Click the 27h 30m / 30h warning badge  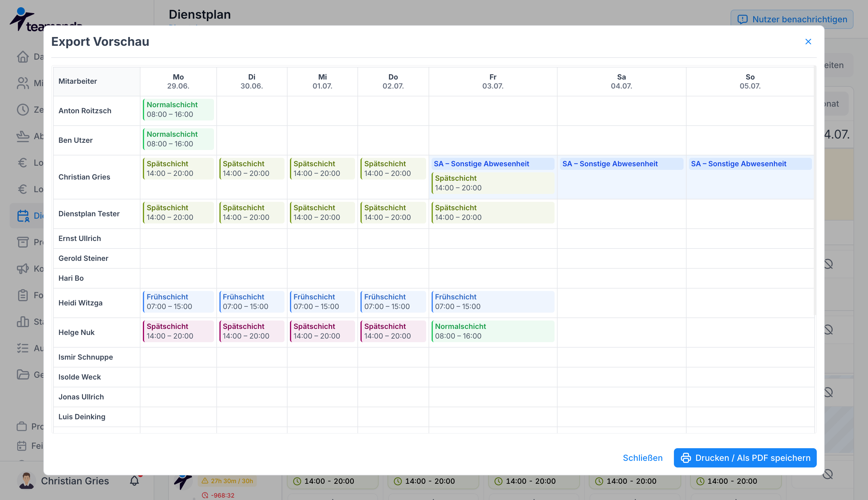pyautogui.click(x=227, y=481)
